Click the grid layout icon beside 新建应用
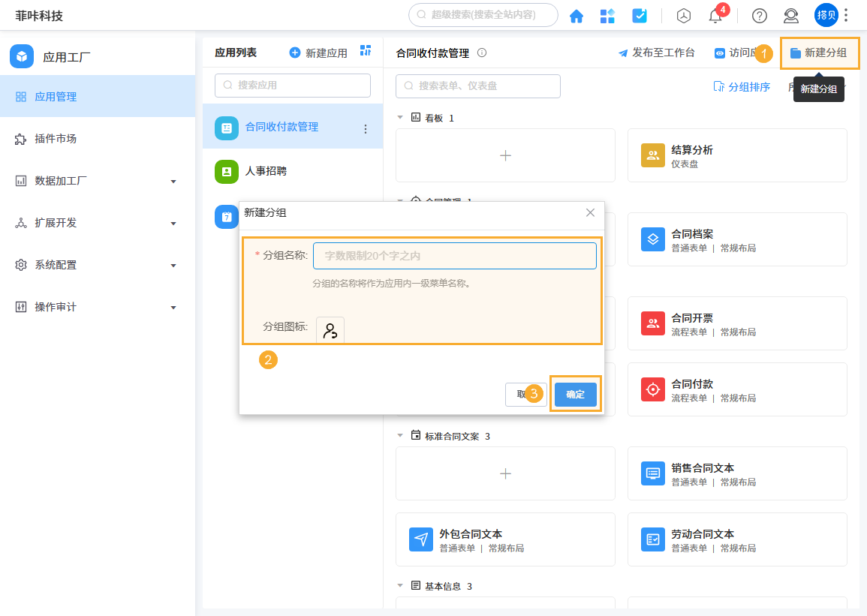This screenshot has height=616, width=867. 366,50
